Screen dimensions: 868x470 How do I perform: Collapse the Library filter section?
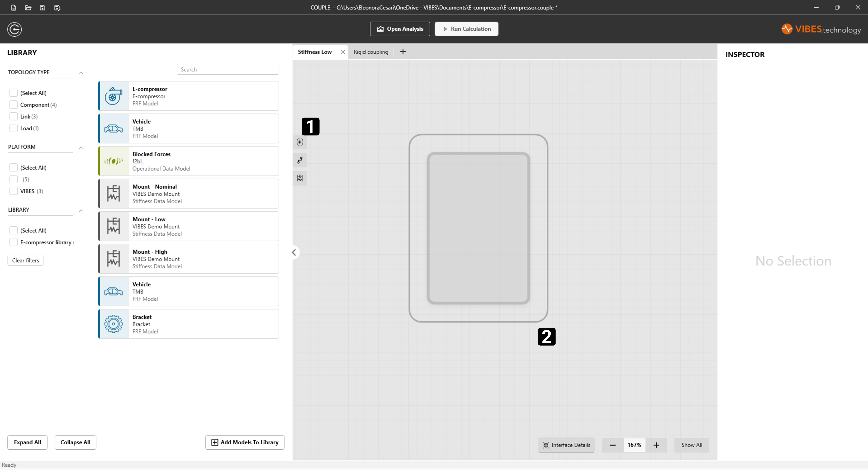81,211
